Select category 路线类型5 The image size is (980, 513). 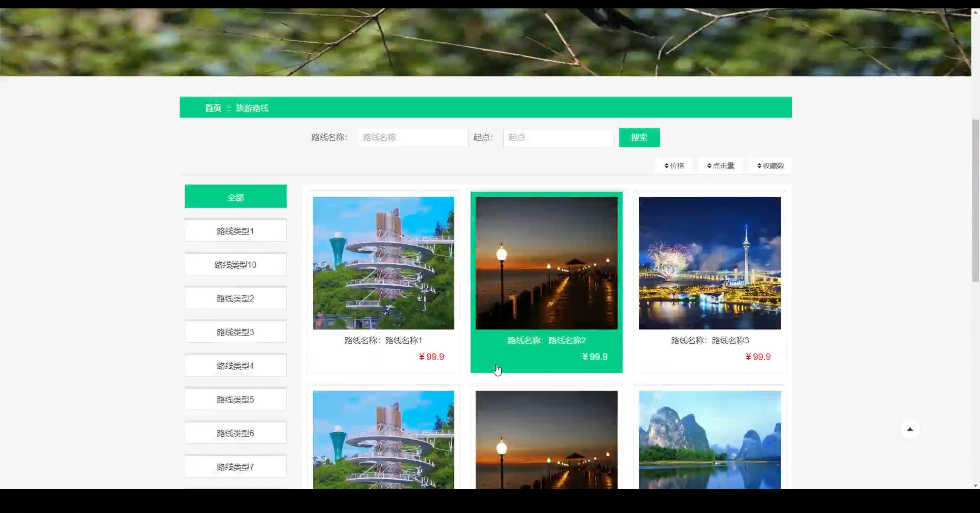(x=235, y=399)
